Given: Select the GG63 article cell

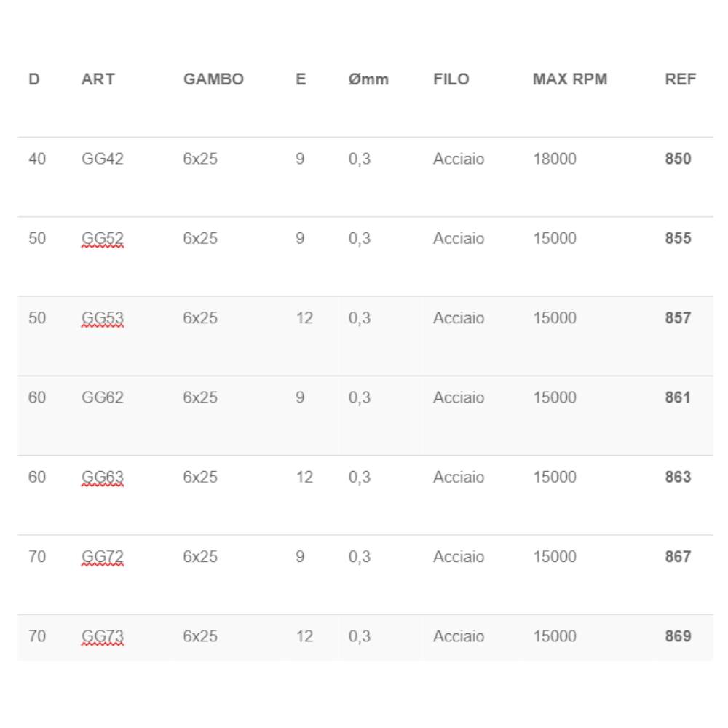Looking at the screenshot, I should click(x=103, y=477).
